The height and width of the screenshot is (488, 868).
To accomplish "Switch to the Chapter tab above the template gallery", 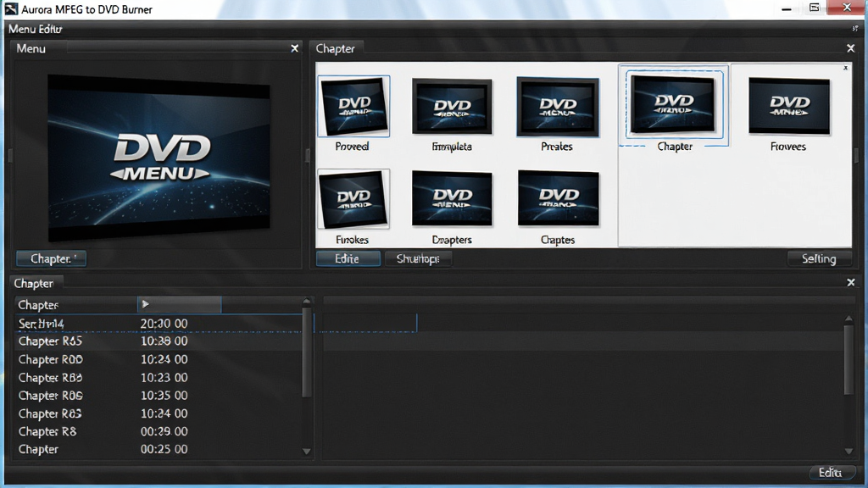I will (x=336, y=48).
